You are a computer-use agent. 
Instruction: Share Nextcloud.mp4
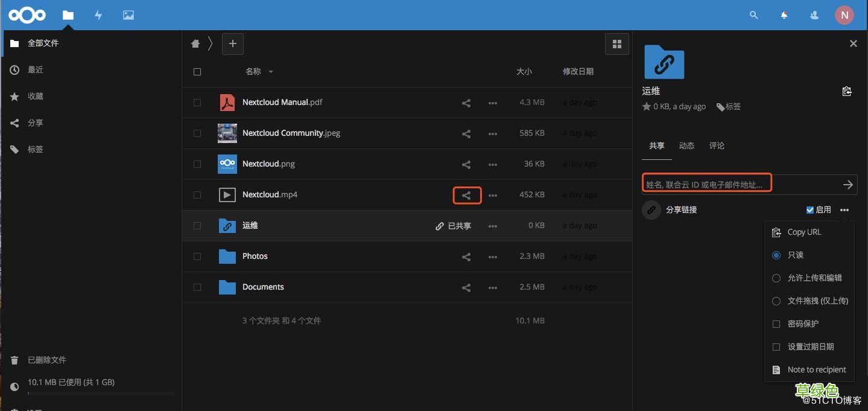(466, 195)
